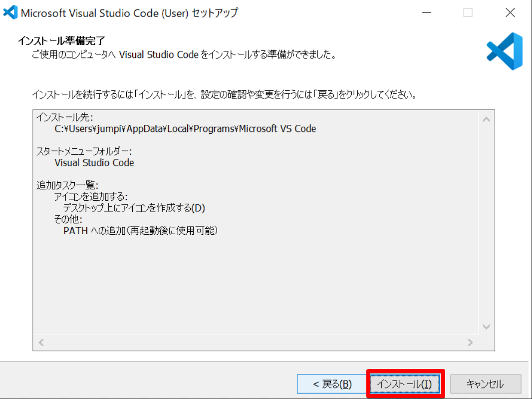The height and width of the screenshot is (399, 532).
Task: Click the PATH への追加 line
Action: 140,231
